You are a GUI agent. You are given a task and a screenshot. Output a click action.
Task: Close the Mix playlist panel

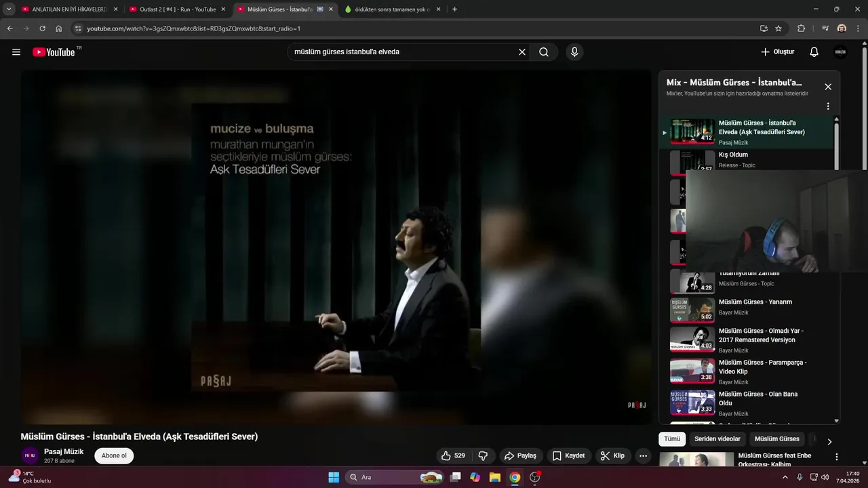coord(828,87)
